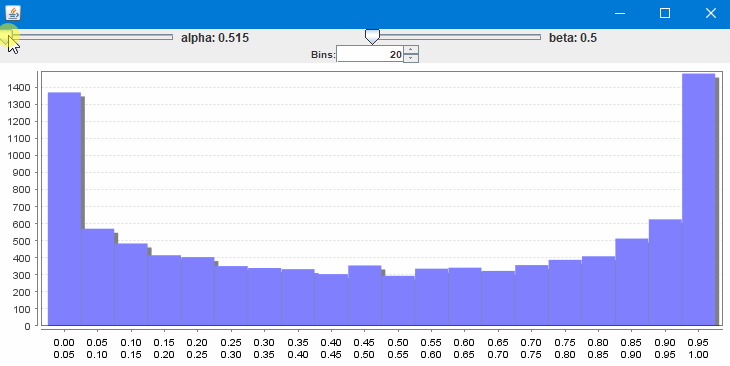Click the y-axis tick label 300
This screenshot has width=730, height=366.
point(21,275)
